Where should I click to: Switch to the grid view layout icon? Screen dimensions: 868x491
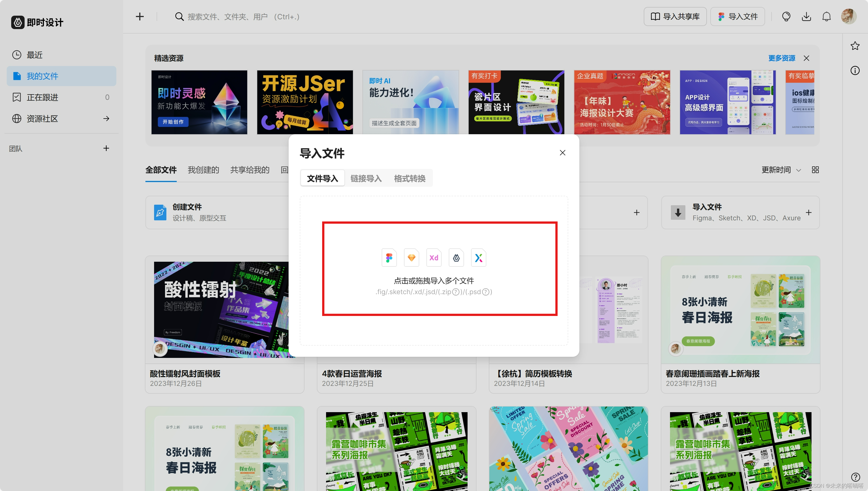pyautogui.click(x=815, y=170)
